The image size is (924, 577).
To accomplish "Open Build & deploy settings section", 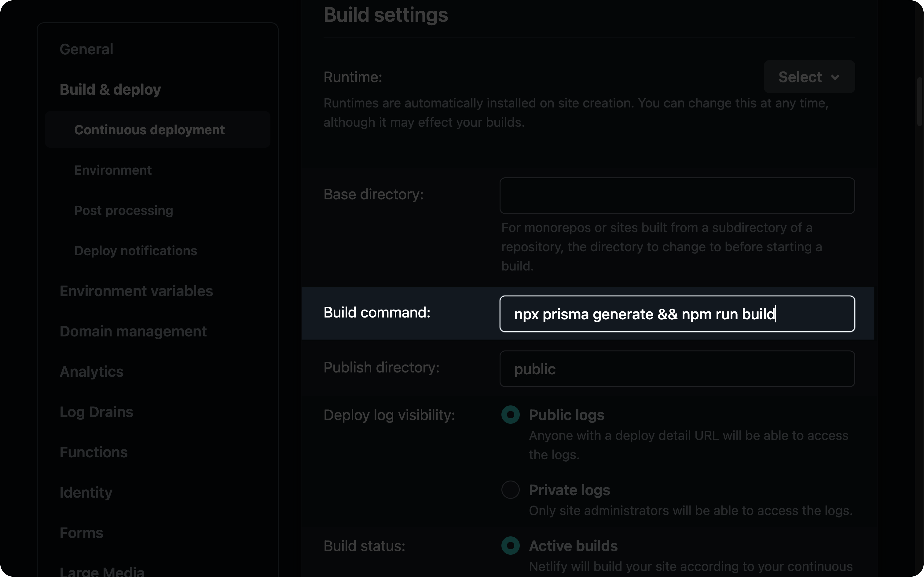I will [x=110, y=89].
